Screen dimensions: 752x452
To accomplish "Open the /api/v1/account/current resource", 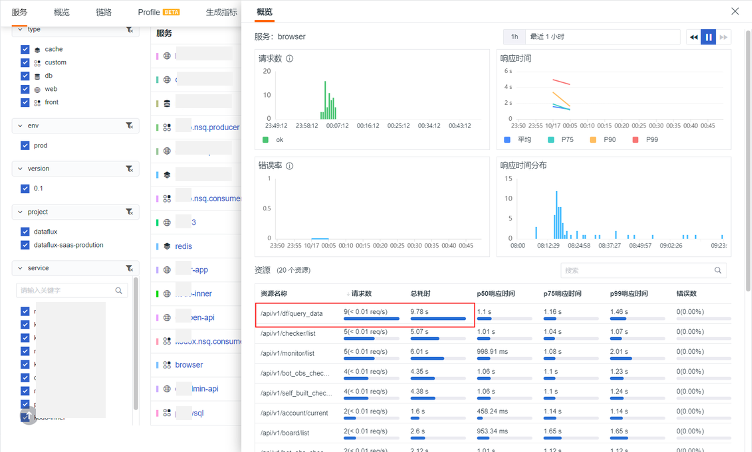I will point(294,413).
